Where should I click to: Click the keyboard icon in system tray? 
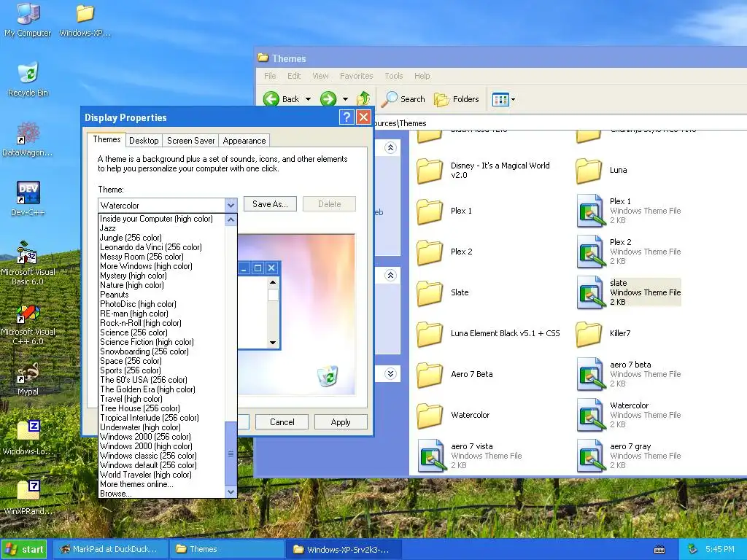pyautogui.click(x=659, y=550)
